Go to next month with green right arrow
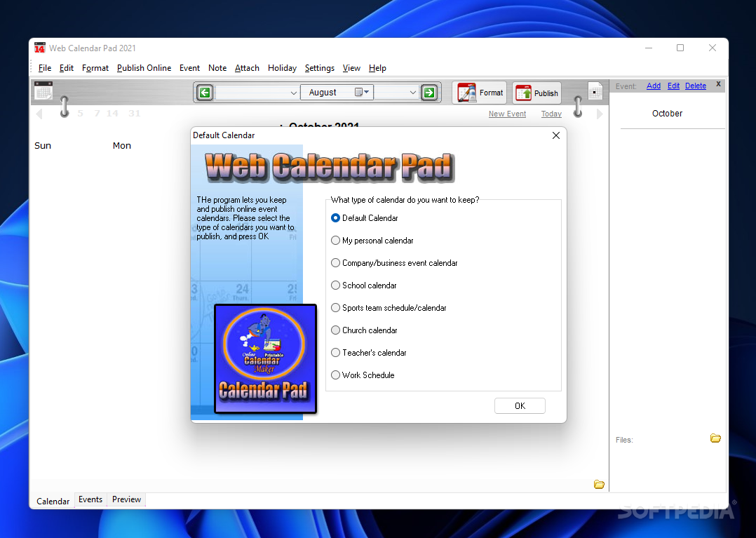This screenshot has height=538, width=756. click(x=428, y=93)
